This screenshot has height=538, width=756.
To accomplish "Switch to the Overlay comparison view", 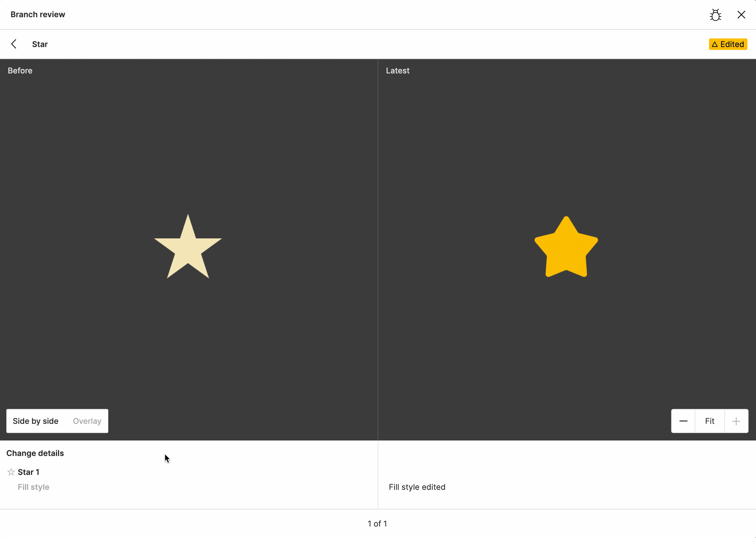I will click(x=87, y=420).
